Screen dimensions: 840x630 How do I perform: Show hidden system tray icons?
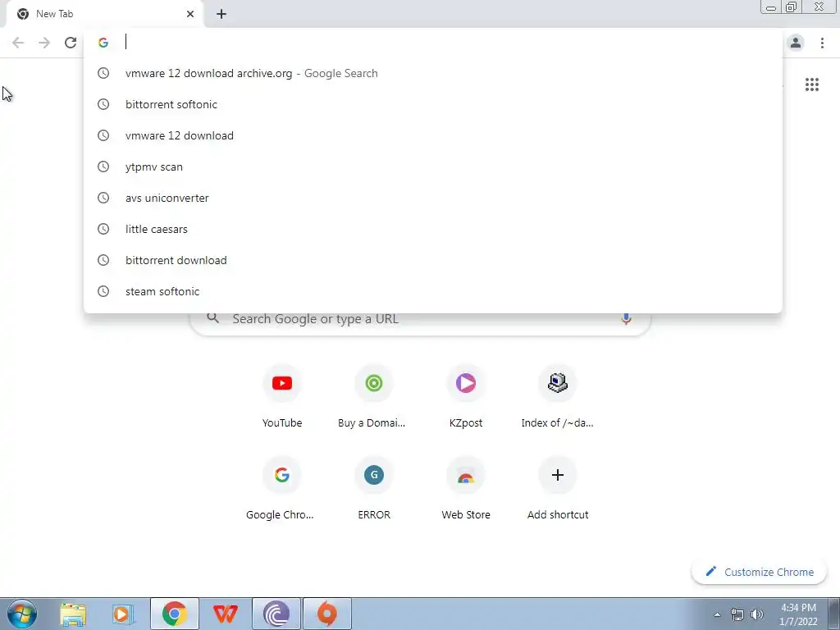[x=717, y=614]
